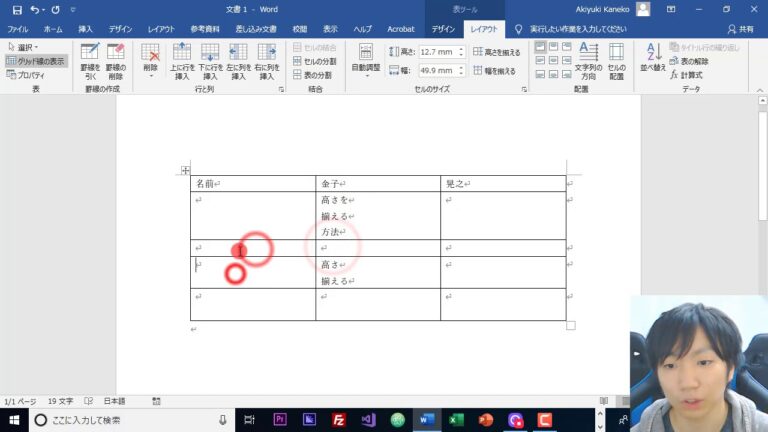Click the taskbar search box

pyautogui.click(x=131, y=420)
